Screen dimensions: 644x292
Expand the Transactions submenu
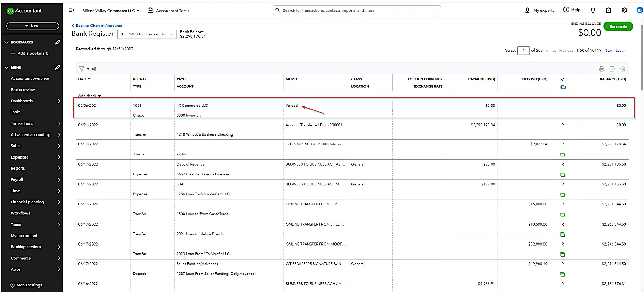click(59, 123)
